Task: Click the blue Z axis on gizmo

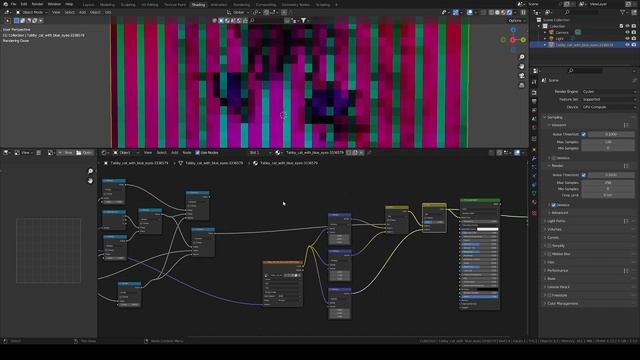Action: (513, 30)
